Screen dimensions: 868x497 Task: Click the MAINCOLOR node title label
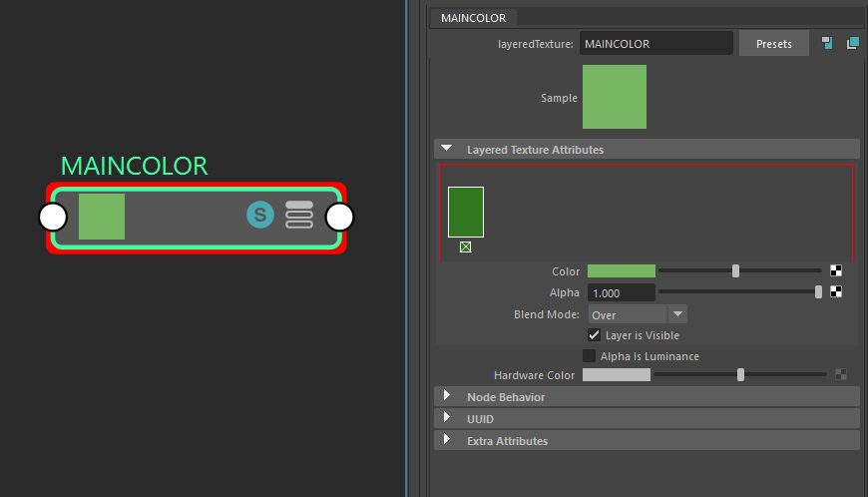click(x=134, y=166)
